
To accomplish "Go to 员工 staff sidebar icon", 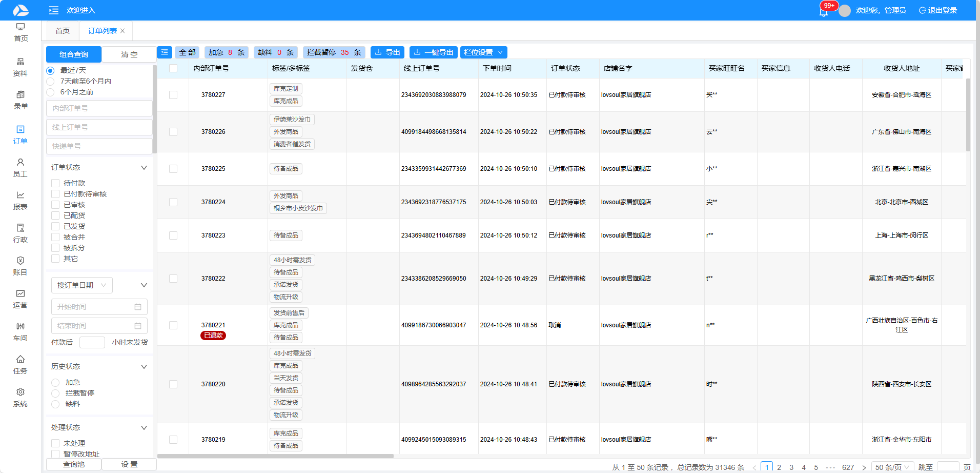I will tap(21, 167).
